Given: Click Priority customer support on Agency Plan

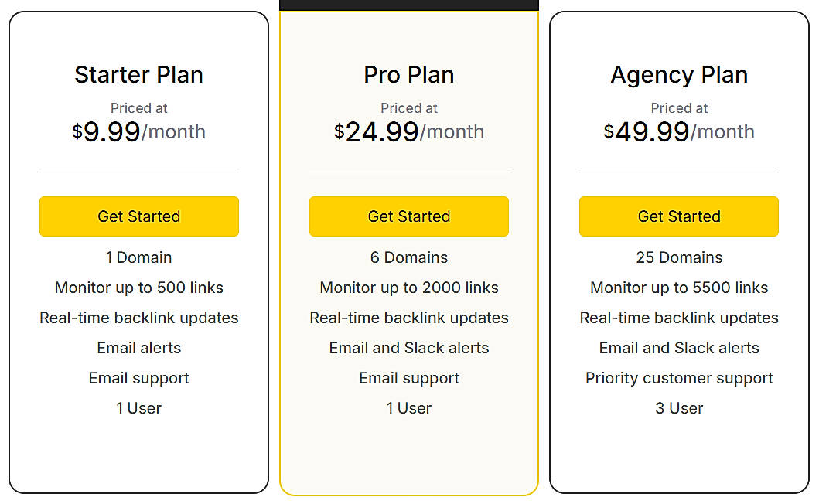Looking at the screenshot, I should pyautogui.click(x=678, y=378).
